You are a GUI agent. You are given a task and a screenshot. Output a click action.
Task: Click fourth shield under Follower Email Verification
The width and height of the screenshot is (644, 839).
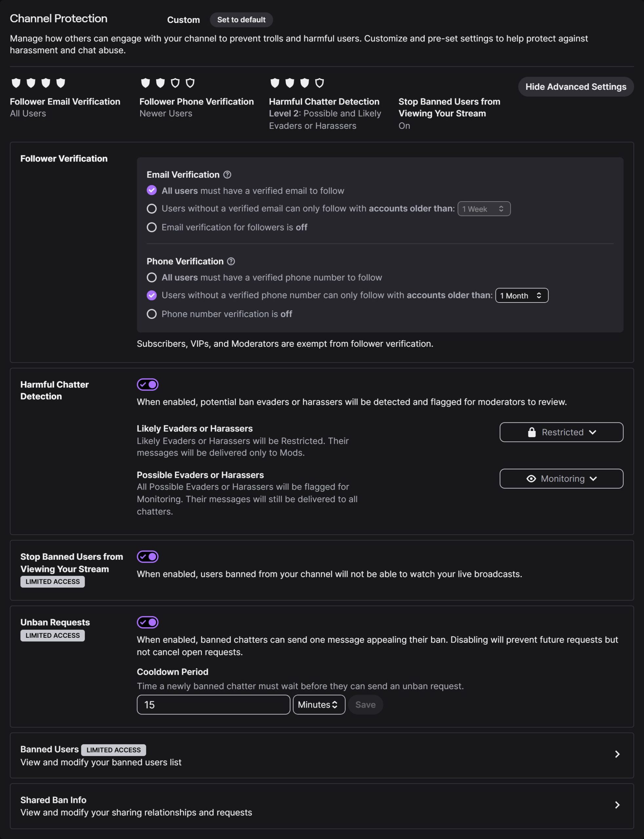pos(61,83)
